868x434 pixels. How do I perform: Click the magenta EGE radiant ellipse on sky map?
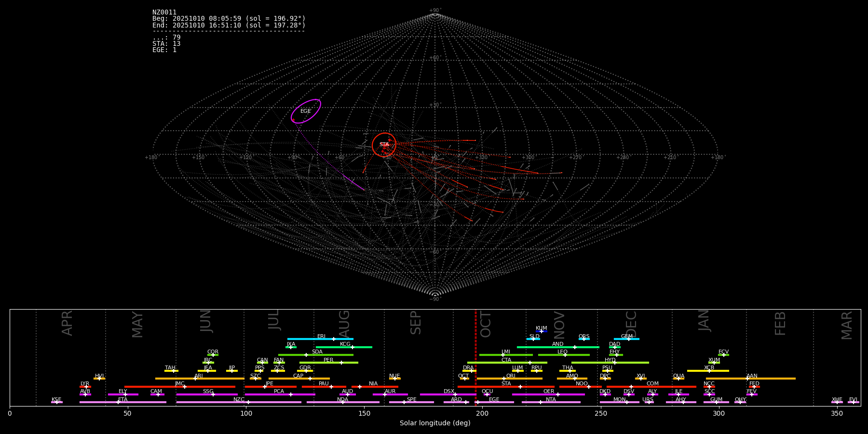pos(306,111)
